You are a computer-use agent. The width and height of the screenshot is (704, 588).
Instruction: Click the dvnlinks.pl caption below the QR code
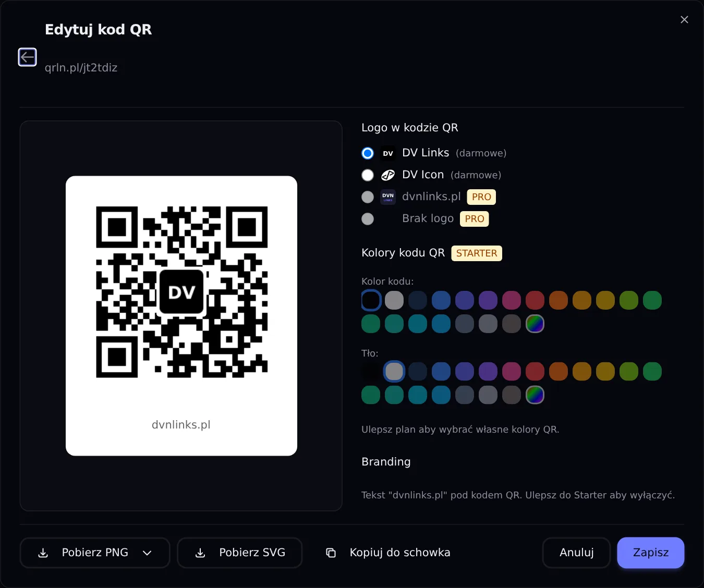(181, 425)
